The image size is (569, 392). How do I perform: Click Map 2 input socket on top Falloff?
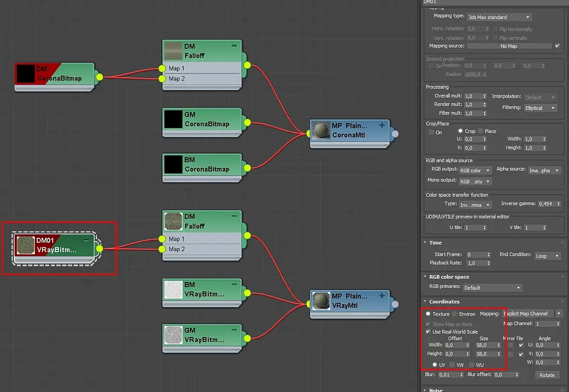(x=163, y=79)
